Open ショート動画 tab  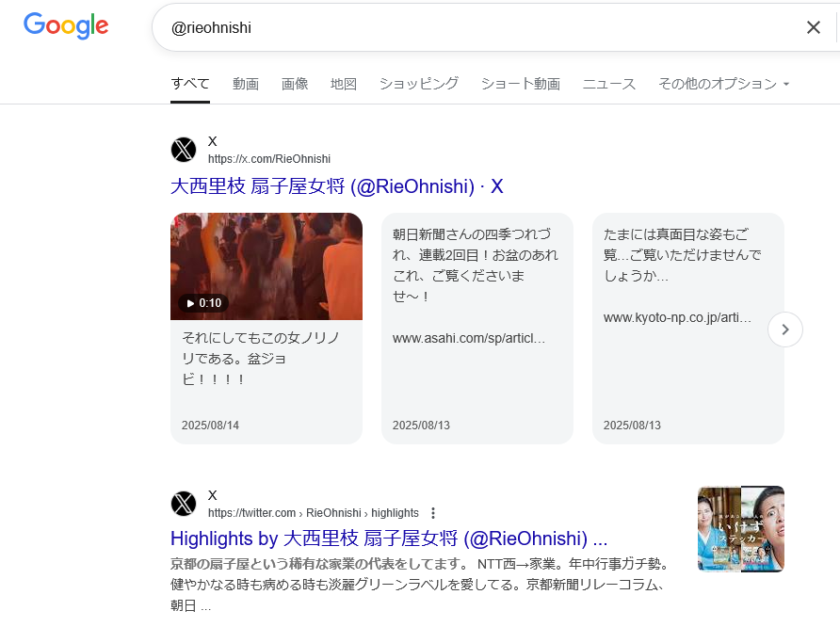[521, 84]
